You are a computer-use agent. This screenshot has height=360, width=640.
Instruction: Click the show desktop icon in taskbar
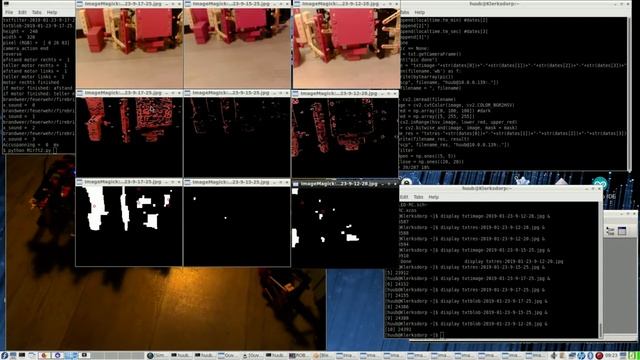13,356
